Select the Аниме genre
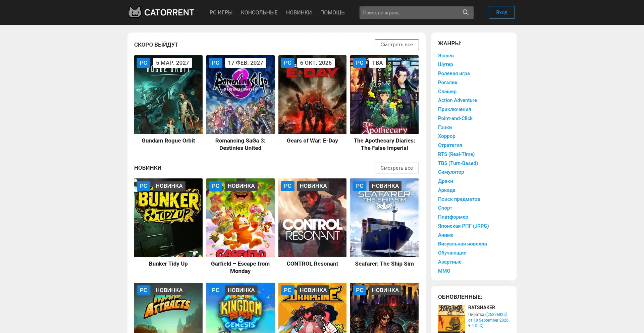644x333 pixels. click(x=446, y=235)
